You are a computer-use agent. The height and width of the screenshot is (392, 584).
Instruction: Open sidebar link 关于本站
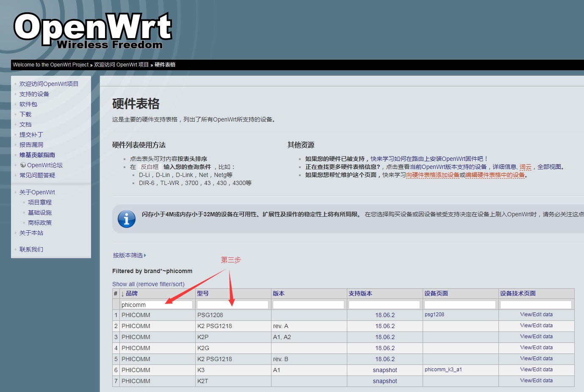point(31,233)
